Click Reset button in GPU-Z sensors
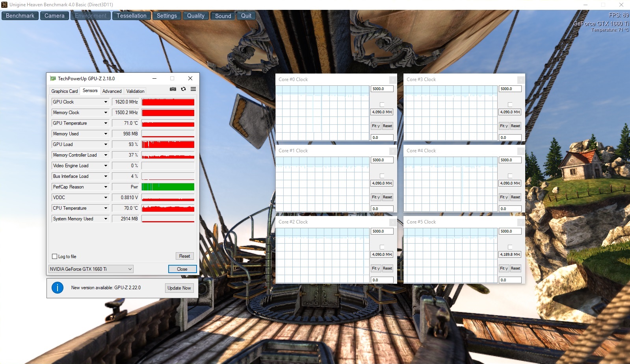 click(x=184, y=256)
